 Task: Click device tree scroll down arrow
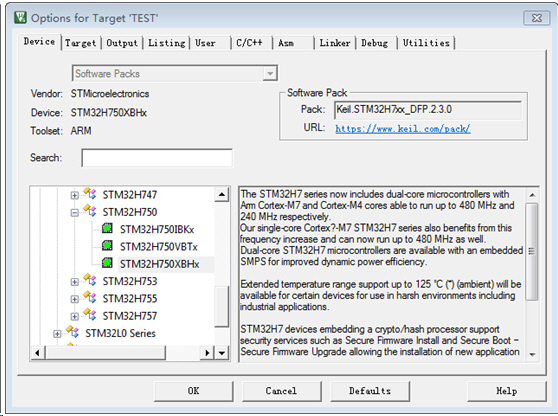coord(222,353)
